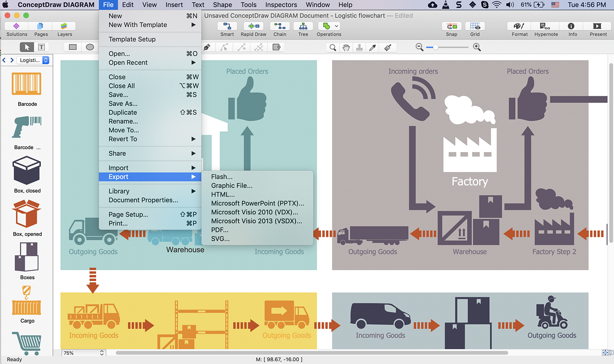This screenshot has width=614, height=364.
Task: Select Graphic File... export option
Action: [232, 186]
